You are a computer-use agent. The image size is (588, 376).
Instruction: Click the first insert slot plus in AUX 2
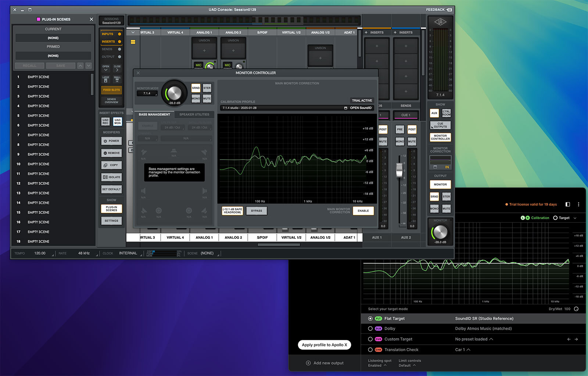406,46
